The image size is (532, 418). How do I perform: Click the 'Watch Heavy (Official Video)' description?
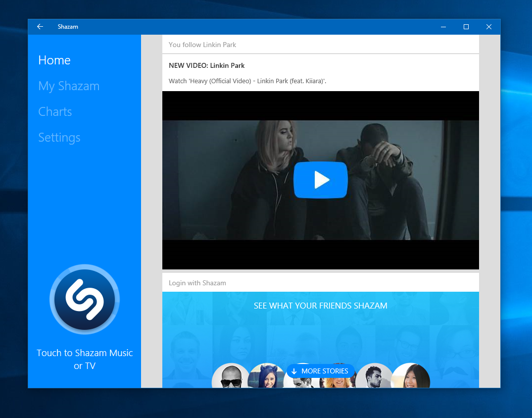247,81
